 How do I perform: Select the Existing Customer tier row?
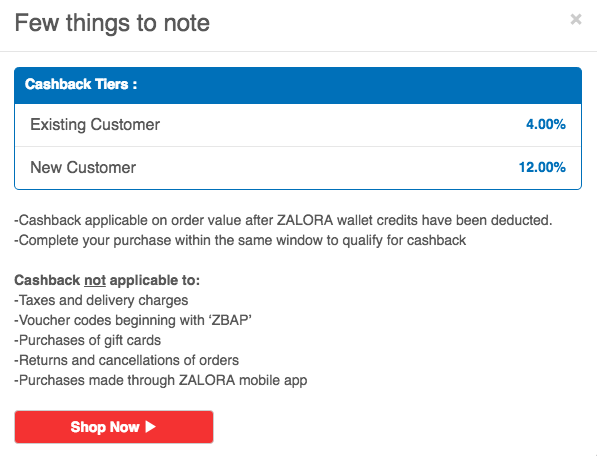(298, 125)
